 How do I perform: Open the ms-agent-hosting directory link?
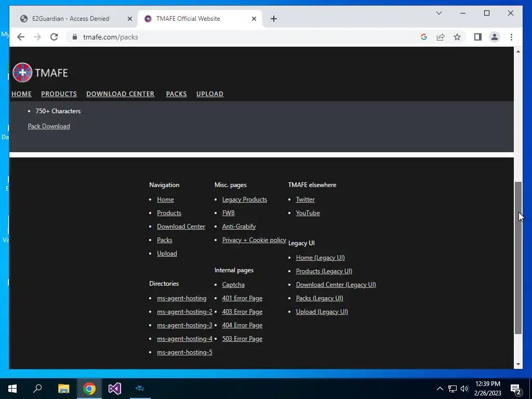click(181, 298)
